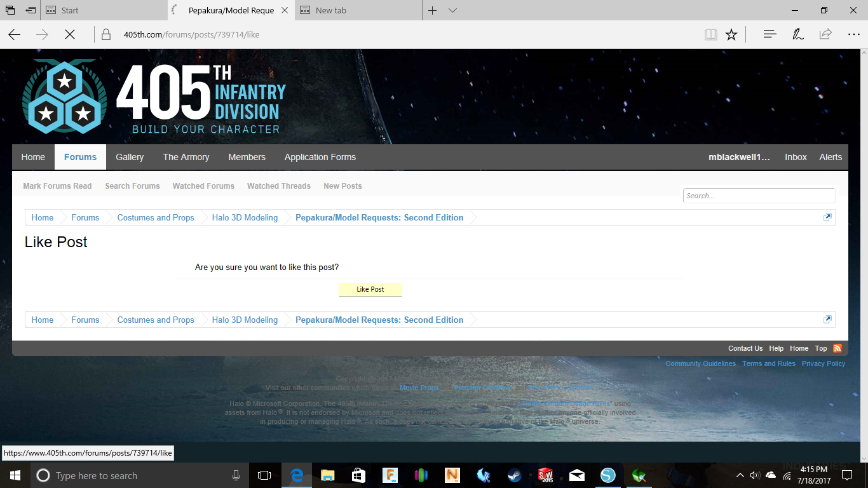Click set these tabs aside icon
Viewport: 868px width, 488px height.
[x=31, y=10]
